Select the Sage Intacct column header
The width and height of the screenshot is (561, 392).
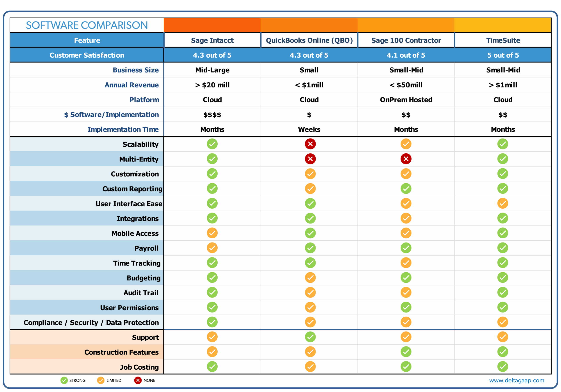(x=212, y=40)
